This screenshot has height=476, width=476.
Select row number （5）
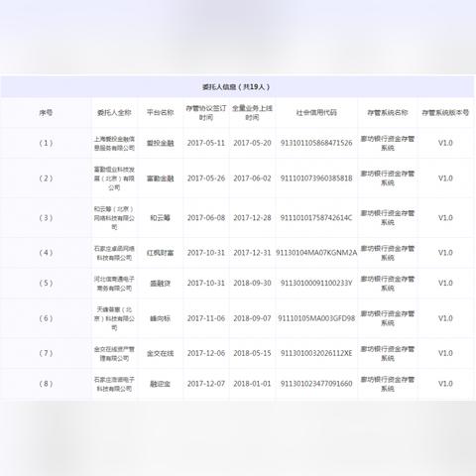(x=46, y=284)
